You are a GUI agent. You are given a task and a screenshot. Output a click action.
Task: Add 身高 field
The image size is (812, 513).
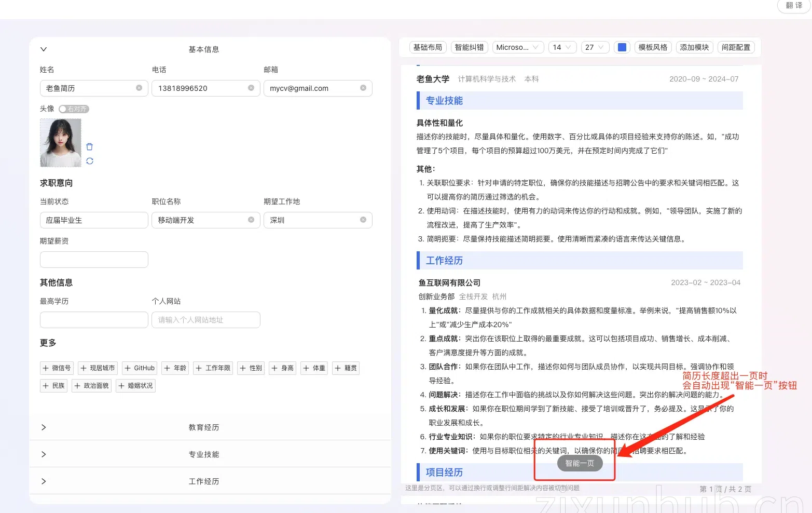(282, 368)
